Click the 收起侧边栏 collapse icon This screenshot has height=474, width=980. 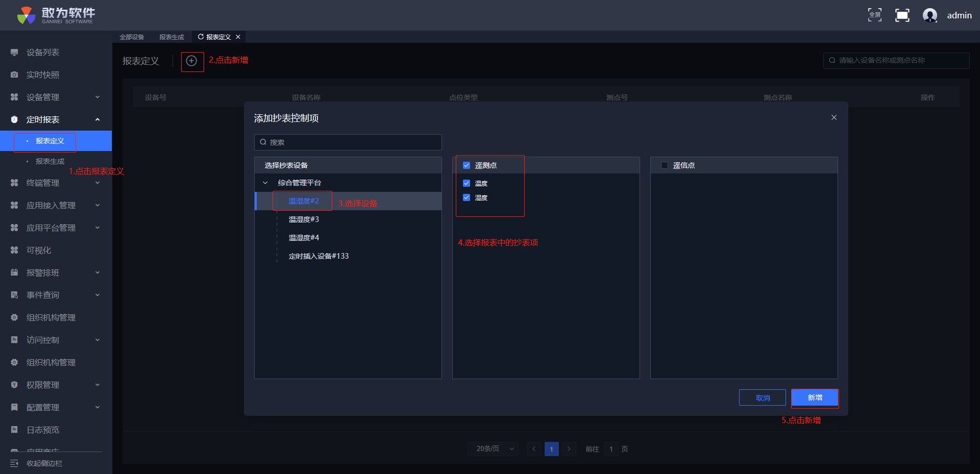pyautogui.click(x=14, y=463)
